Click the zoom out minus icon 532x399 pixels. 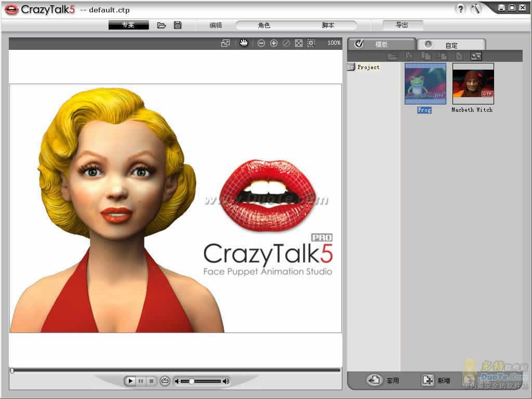(261, 43)
